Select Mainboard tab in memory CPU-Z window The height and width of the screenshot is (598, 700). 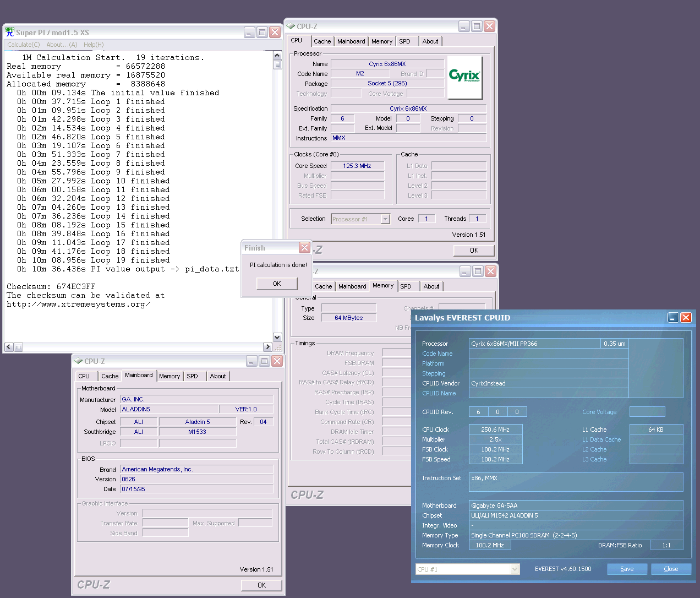coord(352,286)
